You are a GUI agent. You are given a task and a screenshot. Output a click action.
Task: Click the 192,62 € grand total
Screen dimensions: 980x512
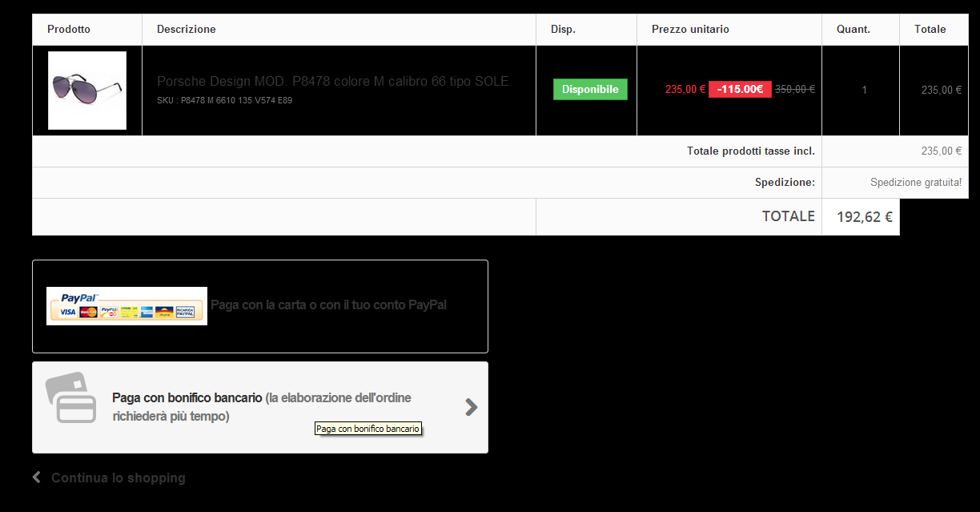tap(865, 217)
